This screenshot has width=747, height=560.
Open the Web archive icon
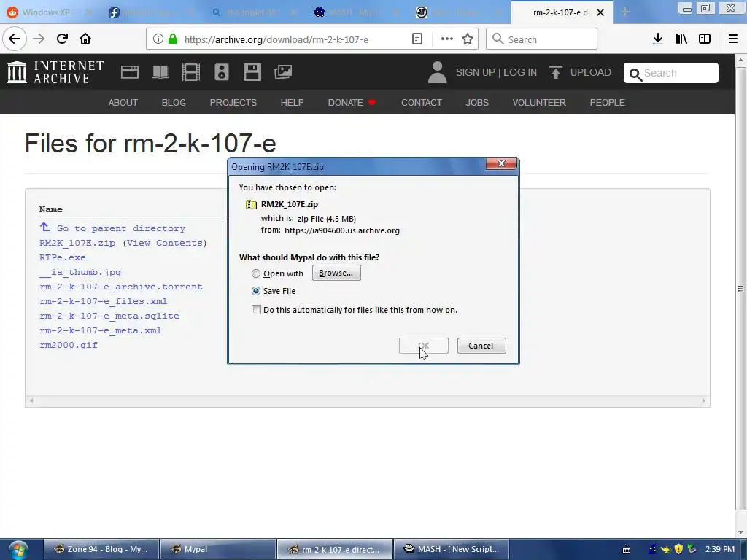(130, 72)
